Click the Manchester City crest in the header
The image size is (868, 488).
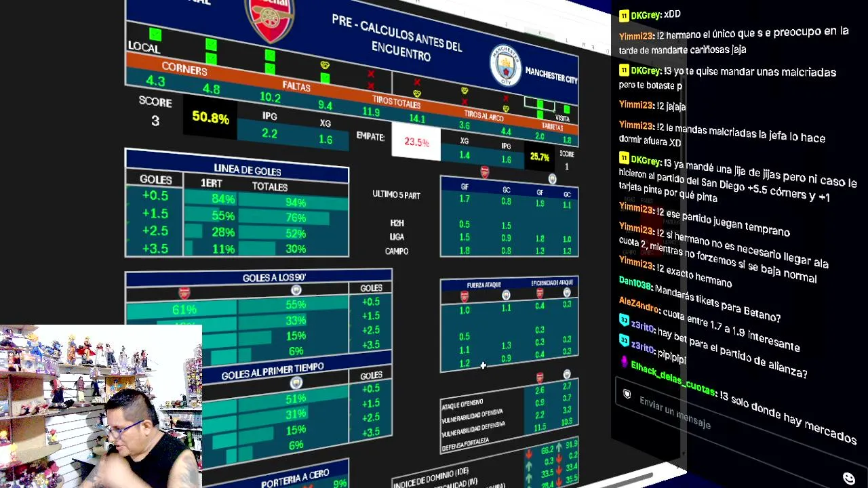505,65
